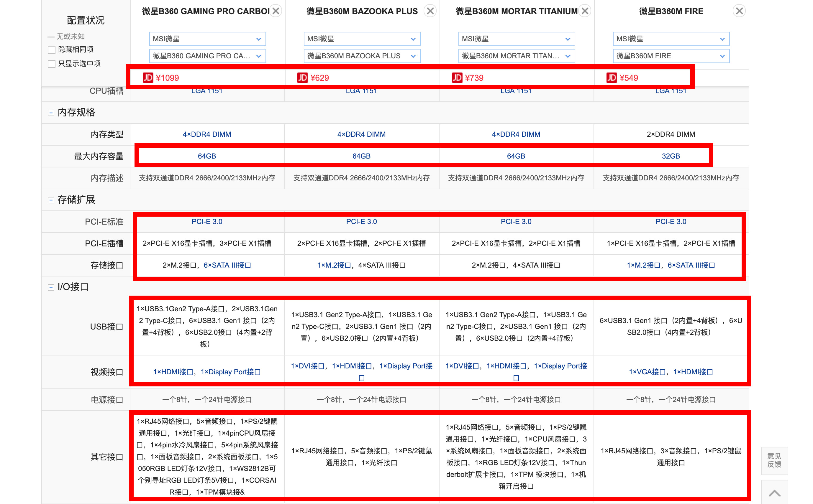Open JD listing via icon for 微星B360M FIRE
813x504 pixels.
612,78
